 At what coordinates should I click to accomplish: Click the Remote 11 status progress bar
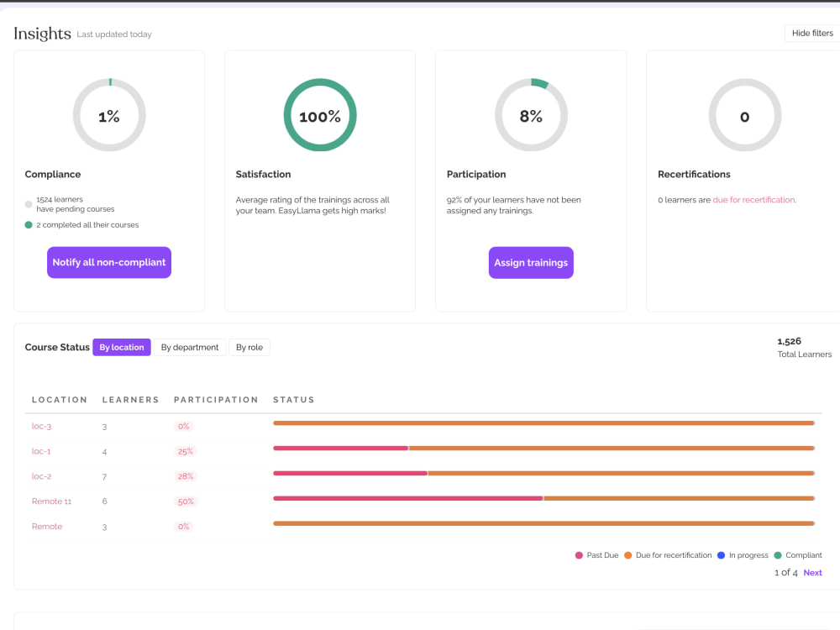pyautogui.click(x=543, y=498)
